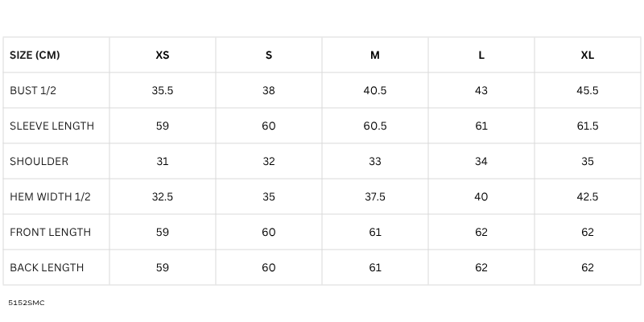The height and width of the screenshot is (322, 644).
Task: Click the M size column header
Action: coord(375,56)
